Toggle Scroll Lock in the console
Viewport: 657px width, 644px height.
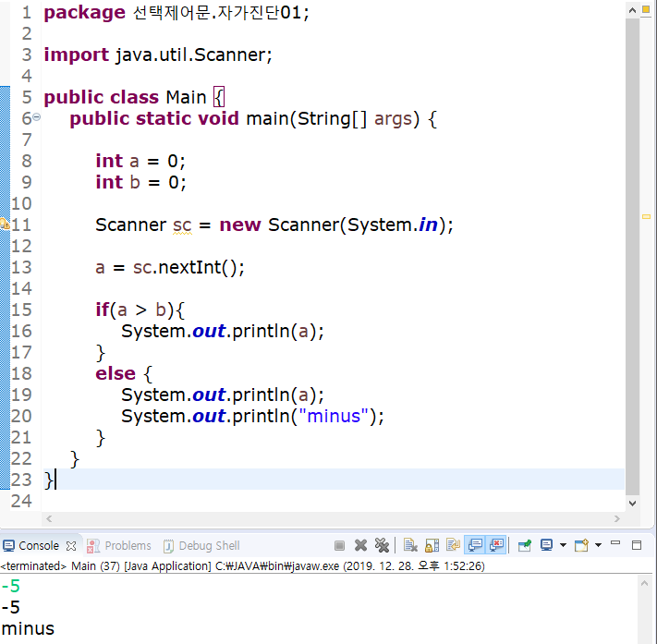[x=432, y=545]
